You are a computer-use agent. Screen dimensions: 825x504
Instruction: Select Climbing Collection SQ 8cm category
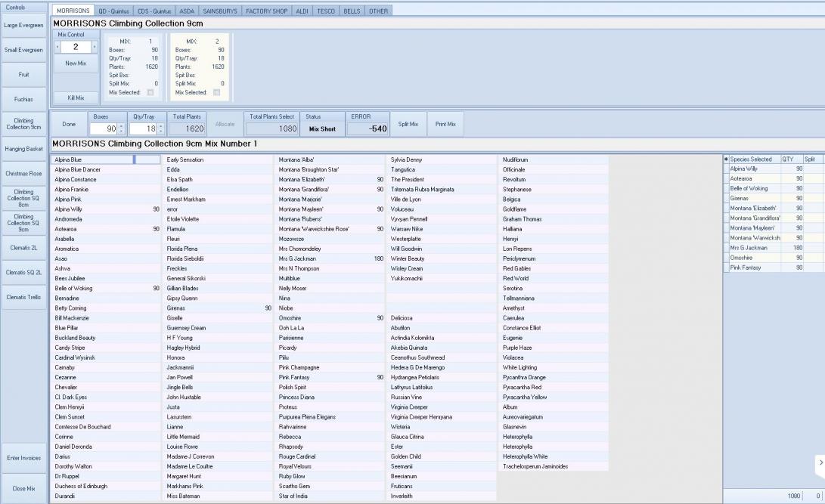tap(23, 198)
